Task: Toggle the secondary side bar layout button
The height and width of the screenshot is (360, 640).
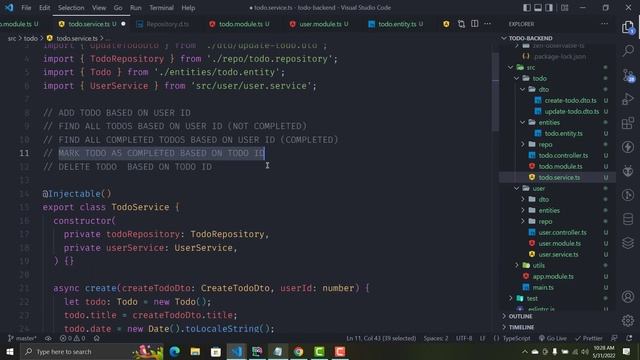Action: [549, 8]
